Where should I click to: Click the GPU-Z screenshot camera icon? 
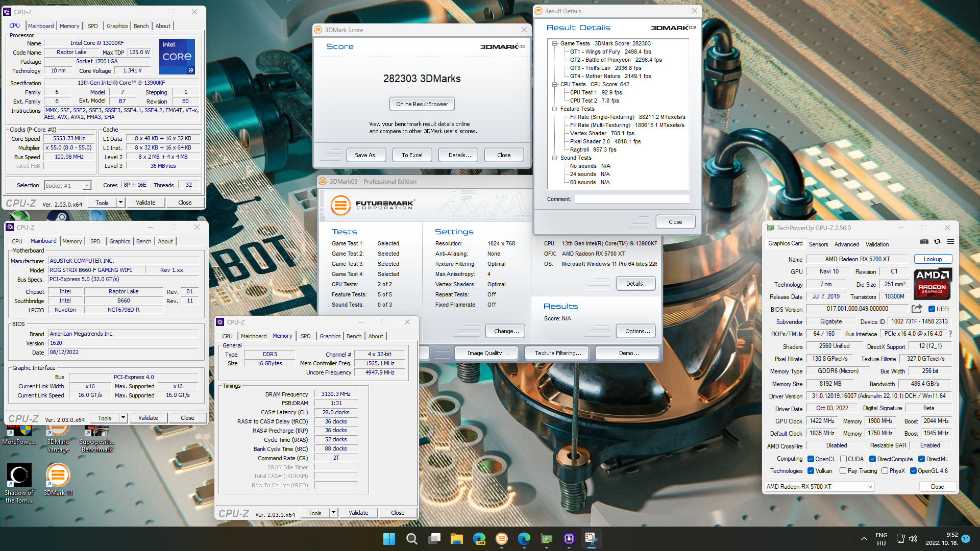924,241
